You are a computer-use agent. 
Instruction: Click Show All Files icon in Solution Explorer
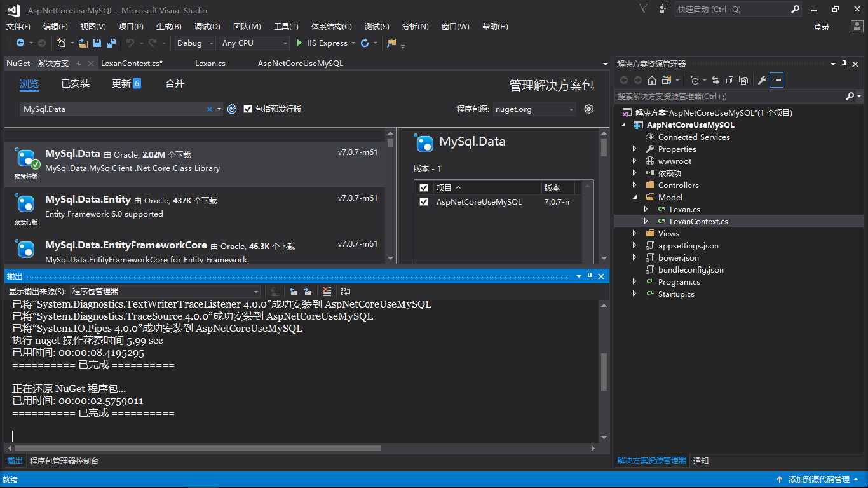coord(743,80)
